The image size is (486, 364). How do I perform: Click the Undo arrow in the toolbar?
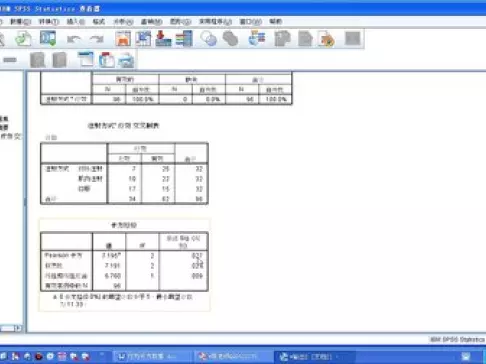(73, 39)
